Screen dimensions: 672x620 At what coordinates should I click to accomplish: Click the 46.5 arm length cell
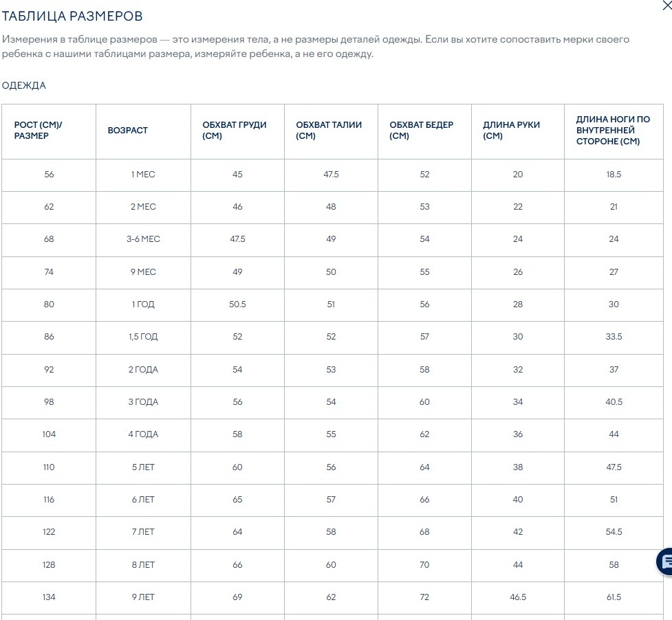[x=518, y=597]
